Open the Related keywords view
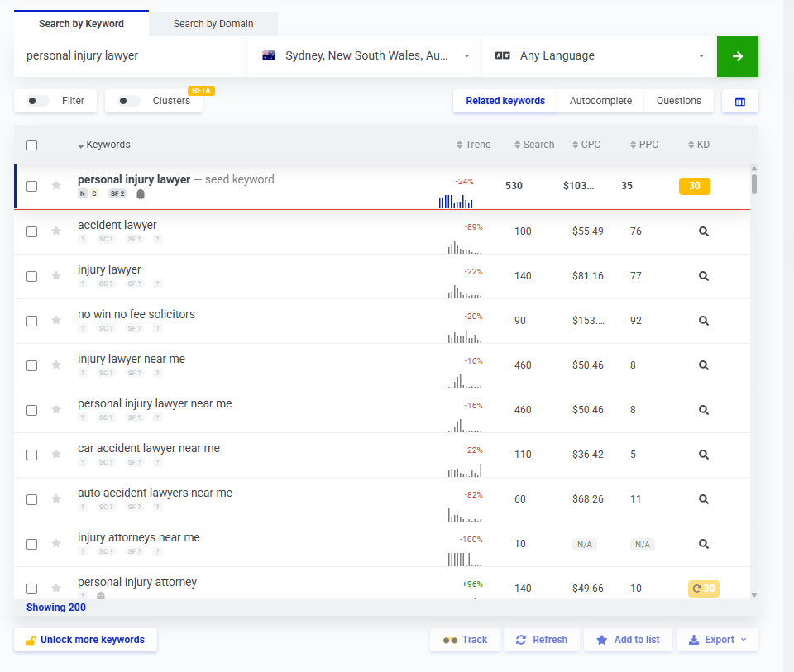The image size is (794, 672). pos(505,100)
